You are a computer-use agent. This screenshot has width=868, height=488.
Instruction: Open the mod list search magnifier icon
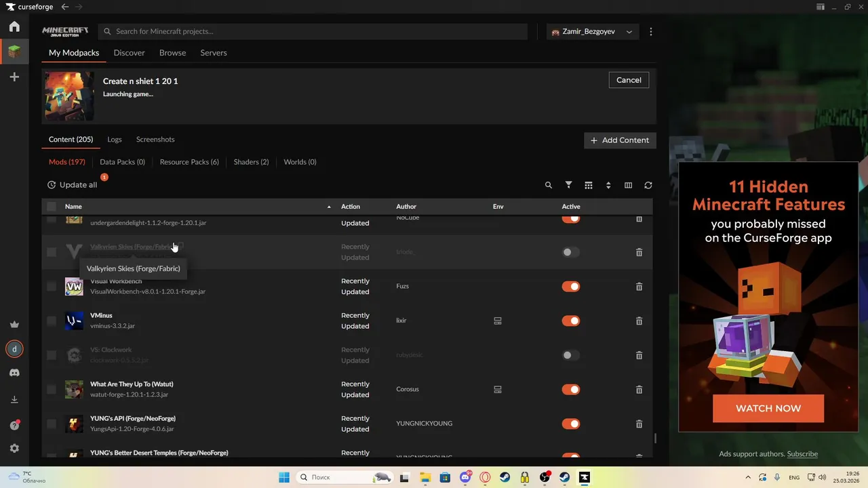click(549, 185)
